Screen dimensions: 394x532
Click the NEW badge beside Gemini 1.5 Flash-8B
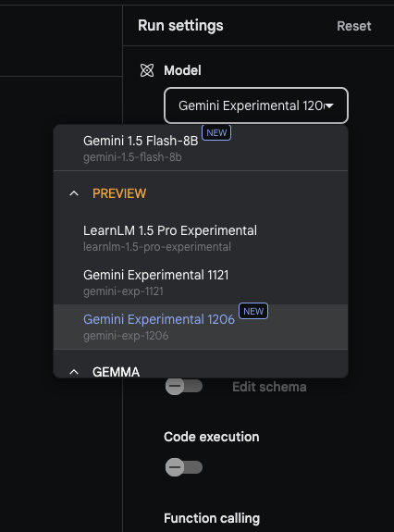click(216, 132)
